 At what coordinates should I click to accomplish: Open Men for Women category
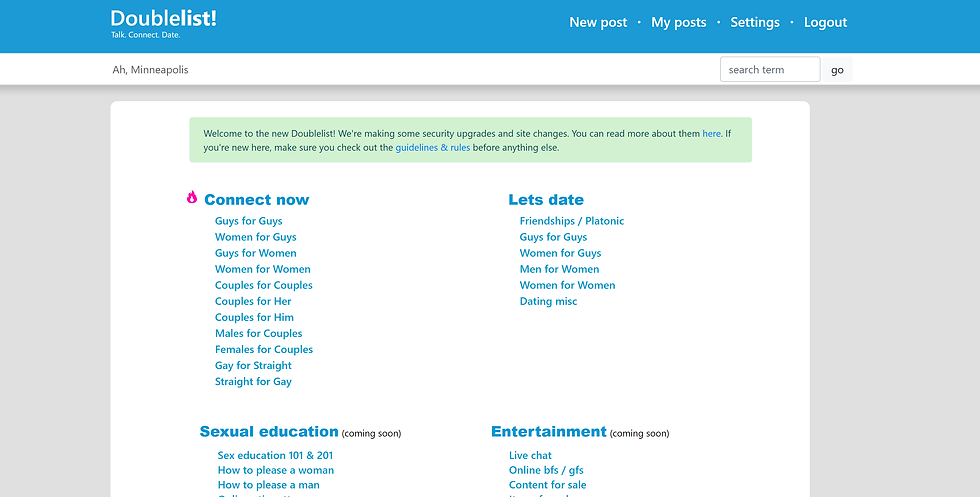tap(559, 269)
